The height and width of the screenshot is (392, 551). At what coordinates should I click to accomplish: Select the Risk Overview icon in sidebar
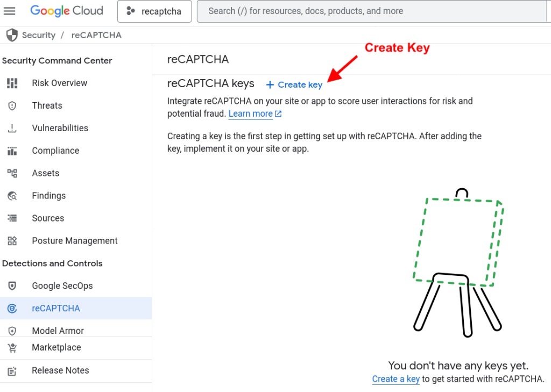pyautogui.click(x=12, y=83)
